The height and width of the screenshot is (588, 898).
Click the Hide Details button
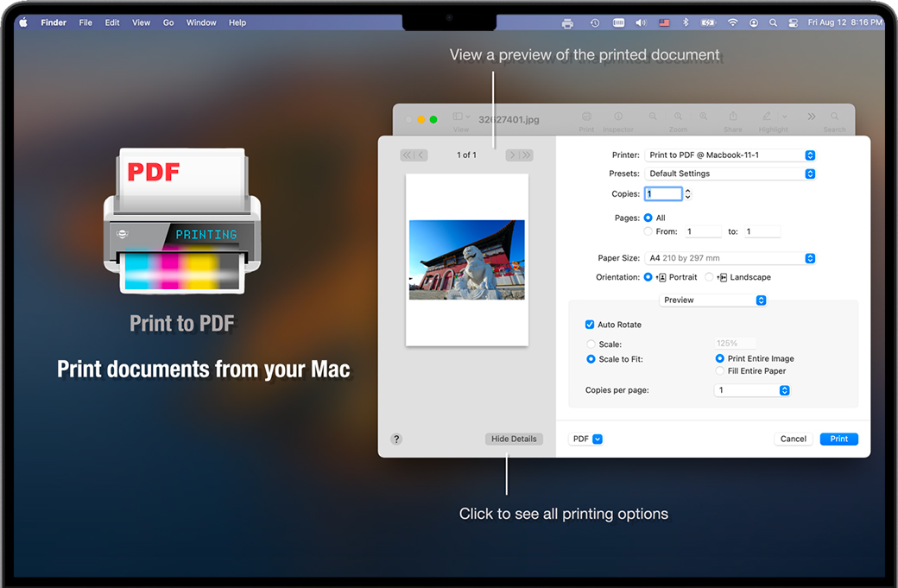click(514, 439)
